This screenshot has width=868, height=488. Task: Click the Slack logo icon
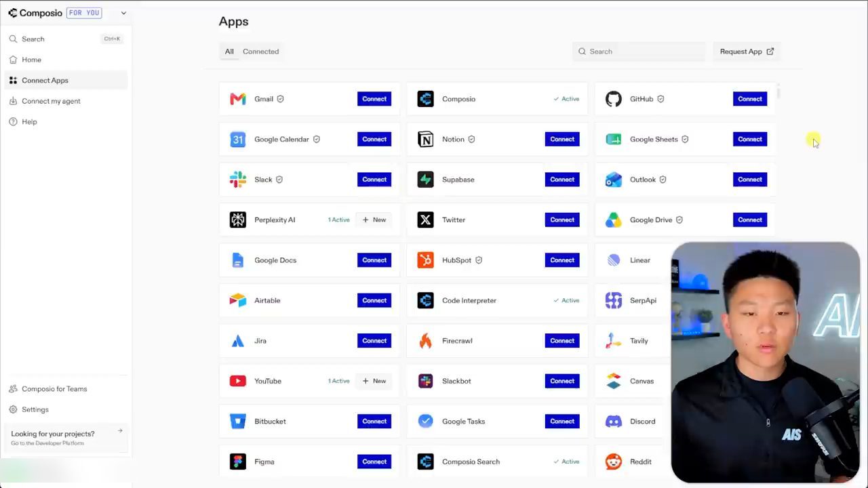[237, 180]
